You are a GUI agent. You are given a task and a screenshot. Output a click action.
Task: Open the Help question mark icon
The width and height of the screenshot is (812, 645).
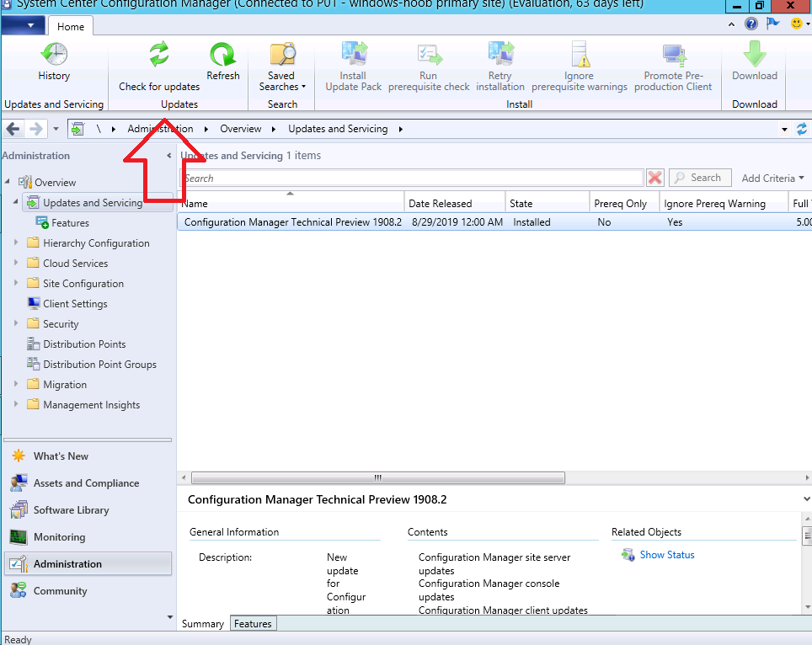(751, 24)
